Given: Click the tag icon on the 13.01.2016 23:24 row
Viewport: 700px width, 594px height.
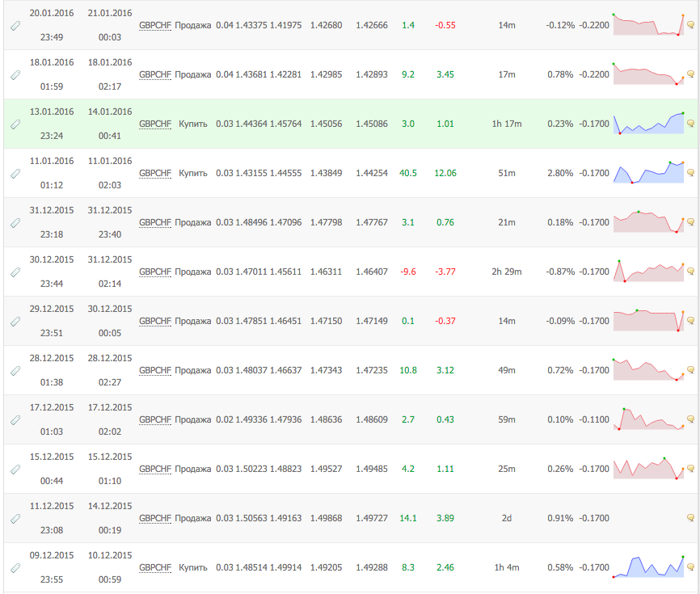Looking at the screenshot, I should 15,124.
